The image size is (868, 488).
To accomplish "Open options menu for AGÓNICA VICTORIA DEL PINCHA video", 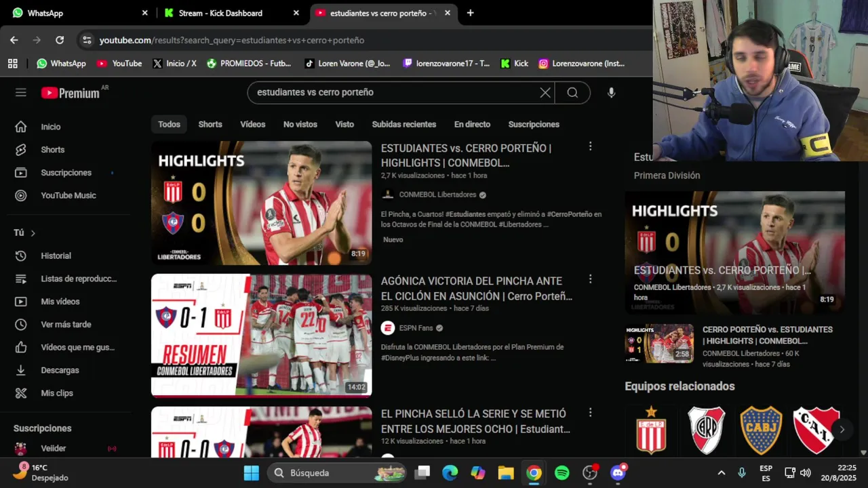I will coord(590,279).
